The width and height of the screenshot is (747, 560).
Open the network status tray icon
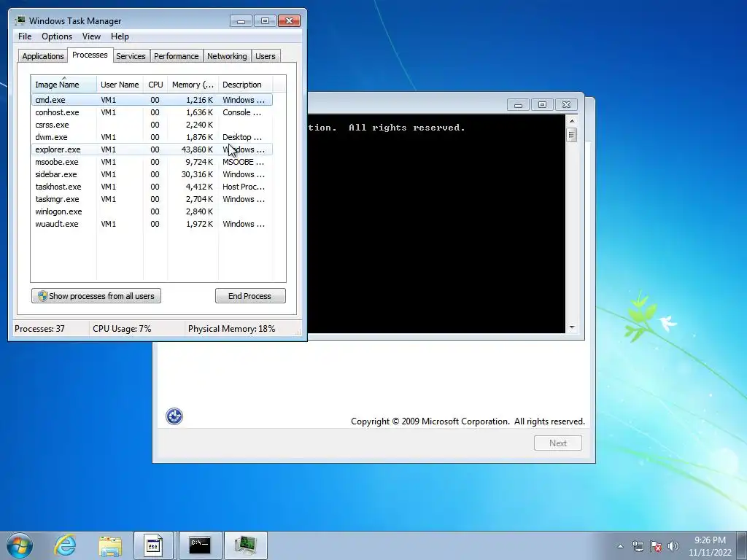tap(638, 546)
